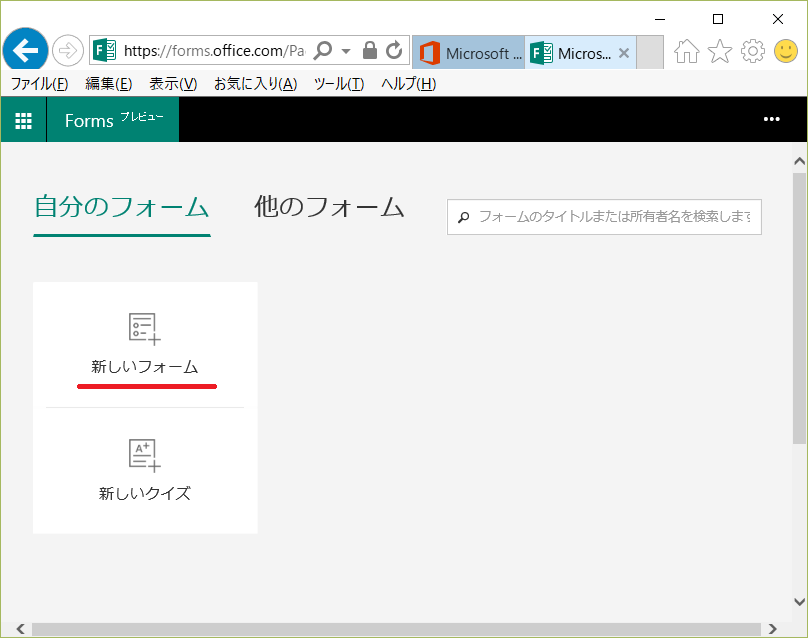808x638 pixels.
Task: Click the URL text in address bar
Action: click(214, 51)
